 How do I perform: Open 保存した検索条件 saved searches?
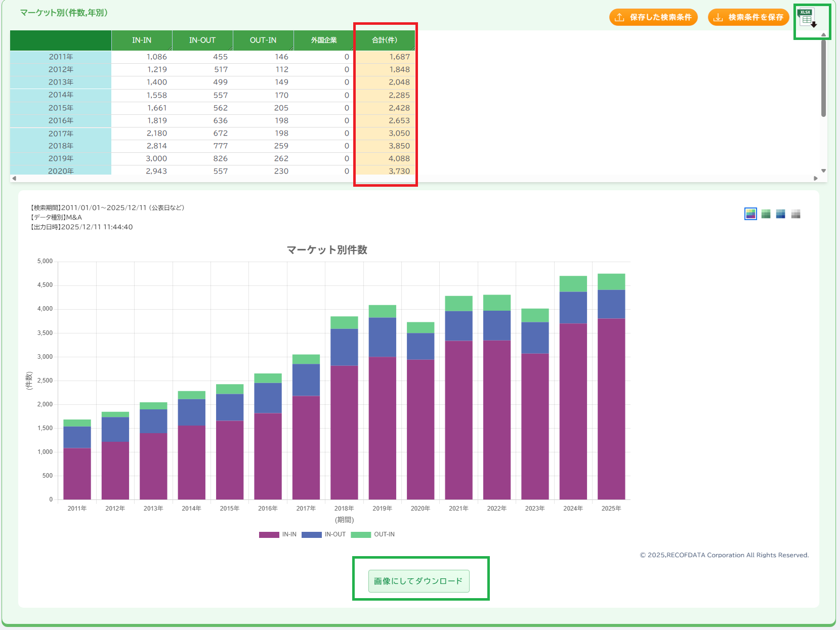pos(653,17)
